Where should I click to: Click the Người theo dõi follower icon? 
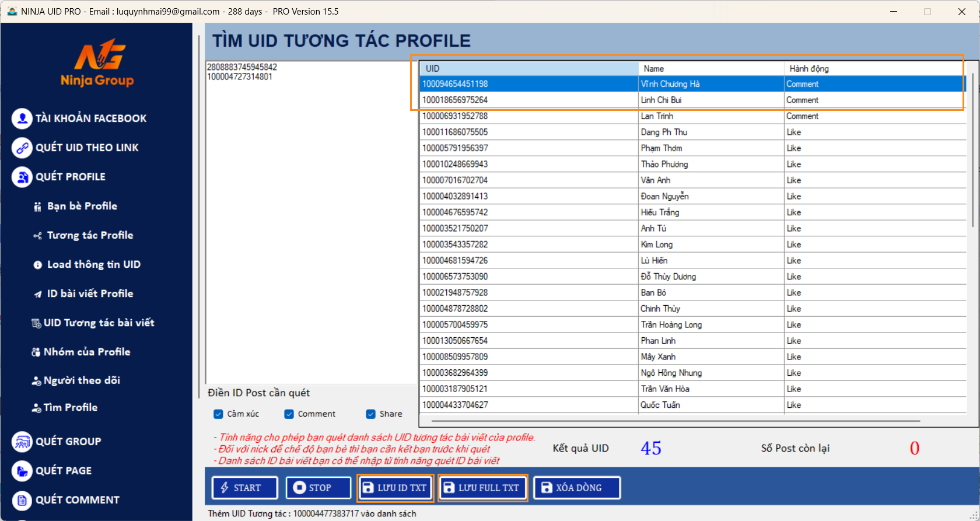[36, 381]
